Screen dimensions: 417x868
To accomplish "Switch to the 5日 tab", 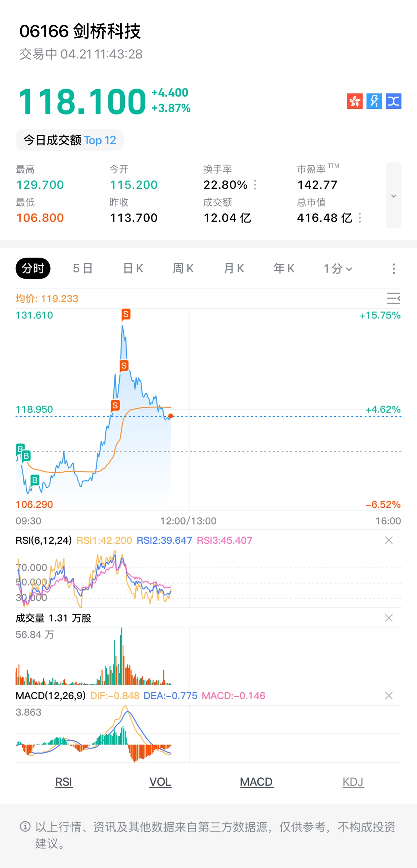I will coord(83,269).
